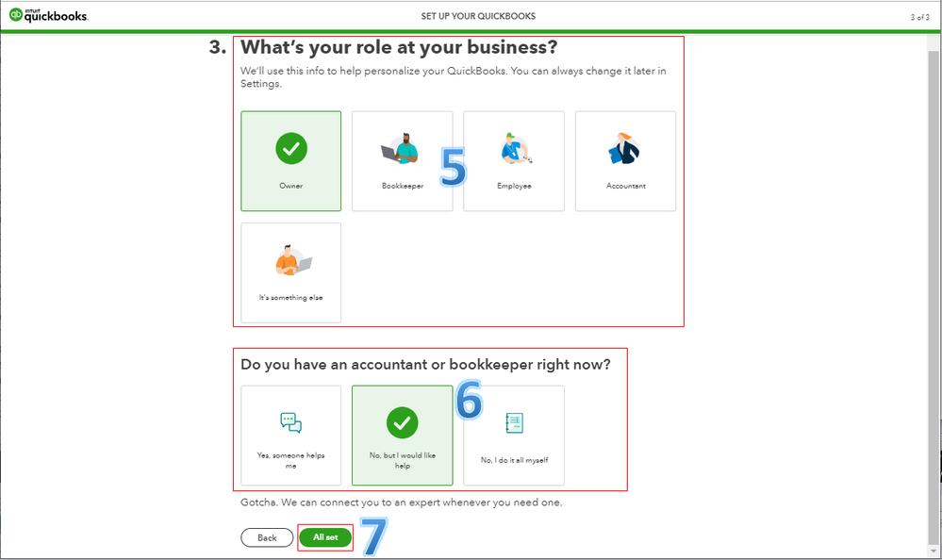Click the Bookkeeper card illustration
The height and width of the screenshot is (560, 942).
pos(402,149)
